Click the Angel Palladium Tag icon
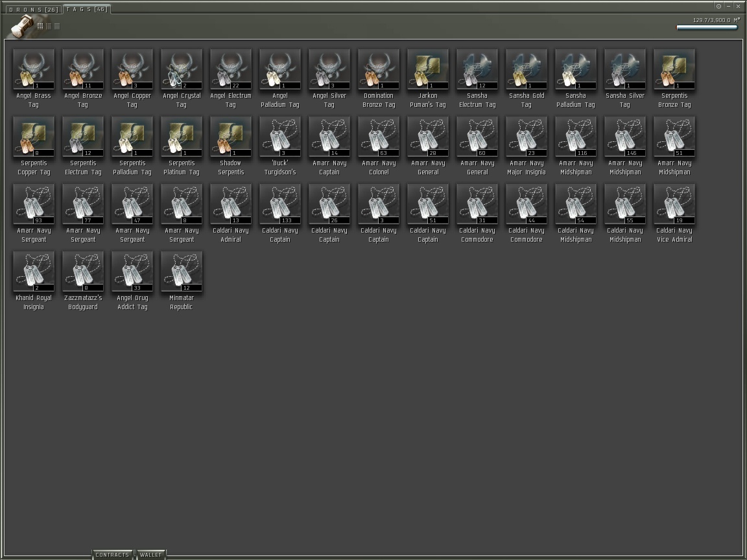Image resolution: width=747 pixels, height=560 pixels. [280, 69]
